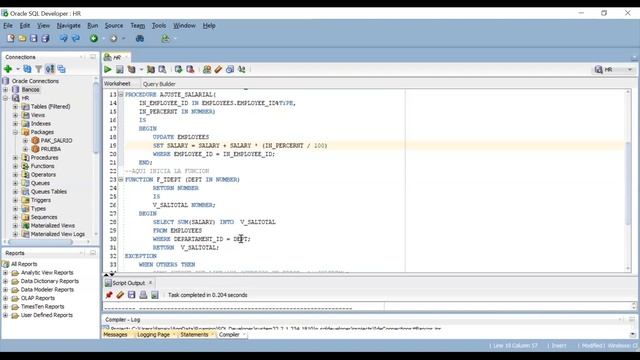
Task: Select Materialized Views tree item
Action: tap(53, 226)
